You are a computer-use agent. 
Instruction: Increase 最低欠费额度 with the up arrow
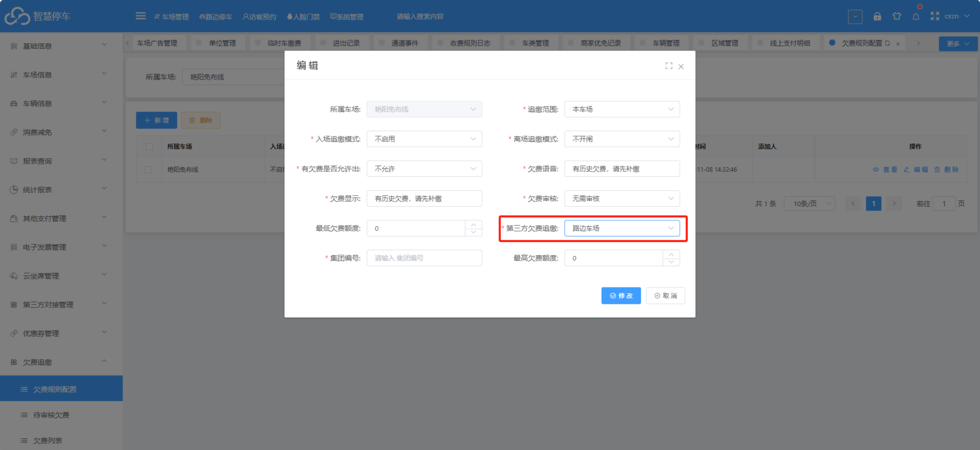pos(473,224)
